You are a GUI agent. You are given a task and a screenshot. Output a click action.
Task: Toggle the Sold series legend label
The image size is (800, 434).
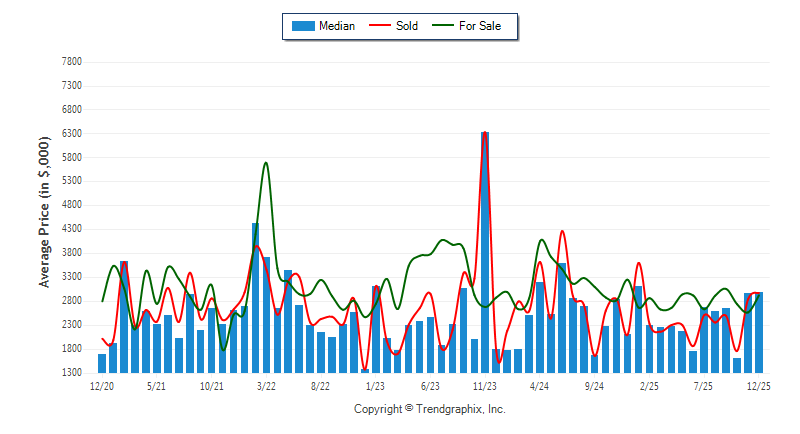tap(407, 26)
